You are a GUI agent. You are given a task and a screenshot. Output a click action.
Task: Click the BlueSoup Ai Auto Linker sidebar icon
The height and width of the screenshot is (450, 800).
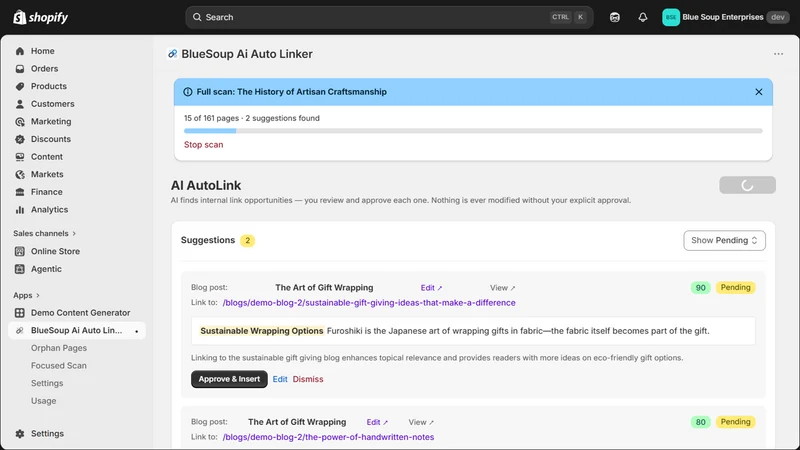coord(20,331)
